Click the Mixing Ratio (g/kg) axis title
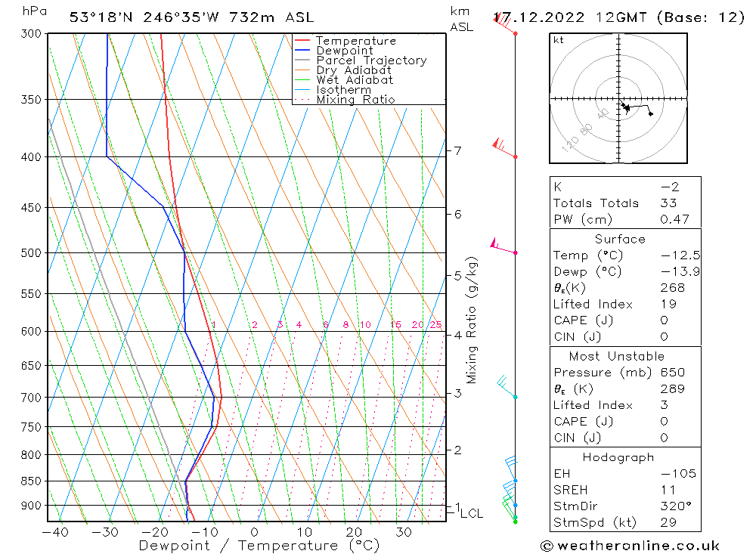Image resolution: width=756 pixels, height=554 pixels. click(472, 320)
